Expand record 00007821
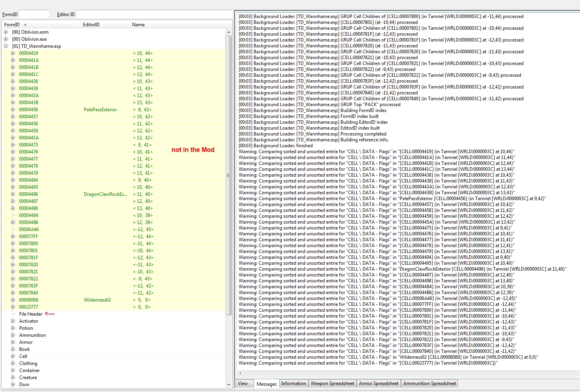 click(x=13, y=272)
